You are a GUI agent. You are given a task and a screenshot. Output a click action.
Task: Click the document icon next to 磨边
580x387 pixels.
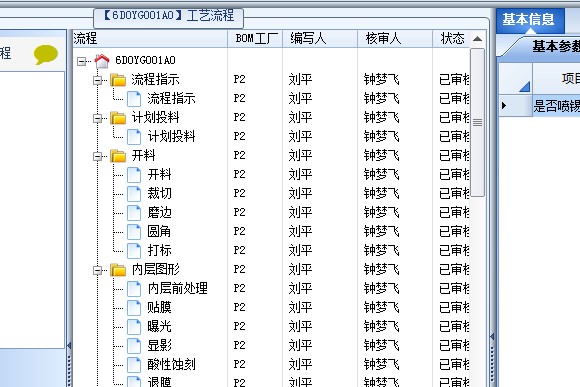pyautogui.click(x=134, y=213)
